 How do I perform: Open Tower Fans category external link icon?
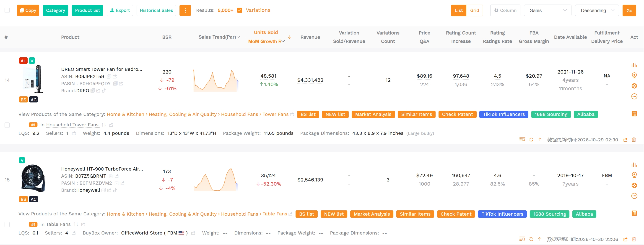pyautogui.click(x=292, y=115)
